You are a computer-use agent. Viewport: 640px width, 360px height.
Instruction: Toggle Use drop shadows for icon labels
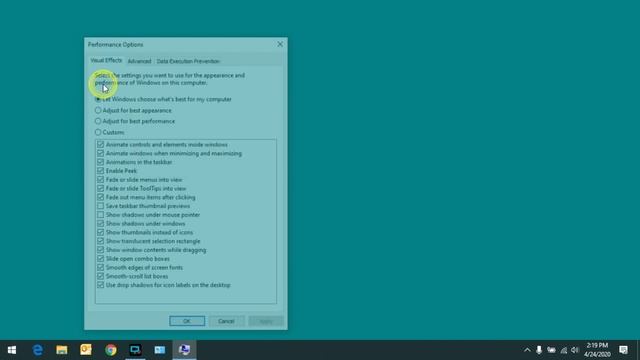[100, 285]
